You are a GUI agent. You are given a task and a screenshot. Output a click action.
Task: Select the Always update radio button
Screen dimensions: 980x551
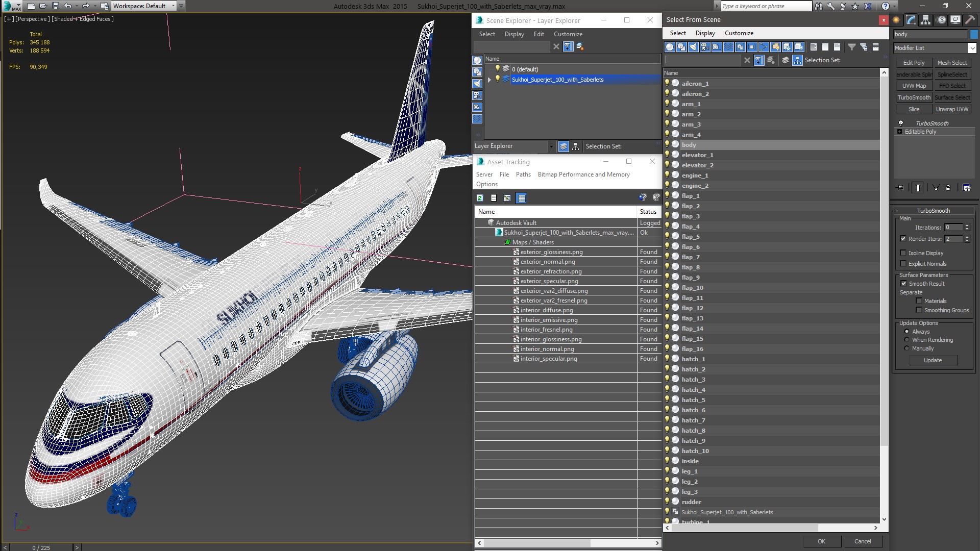pyautogui.click(x=906, y=332)
